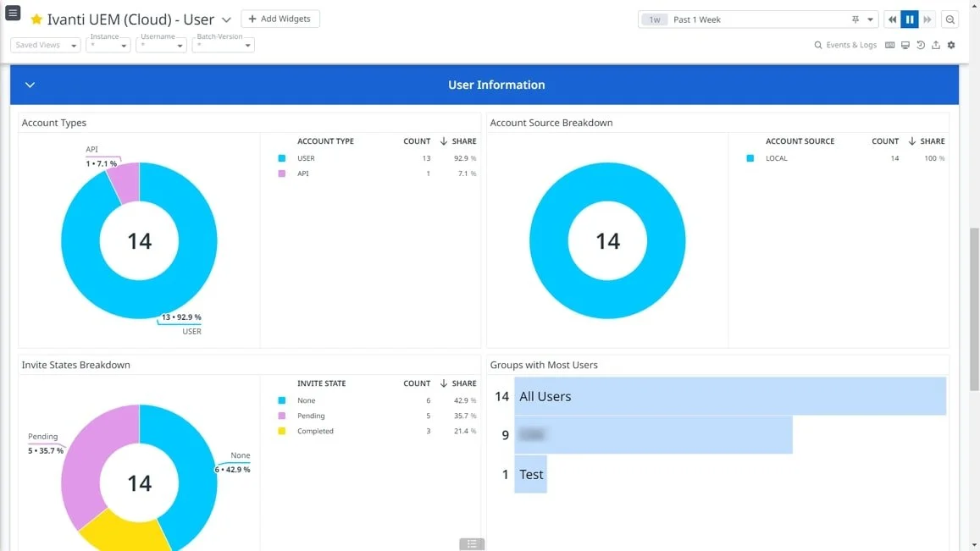Click the zoom-out magnifier beside playback controls
980x551 pixels.
tap(950, 19)
